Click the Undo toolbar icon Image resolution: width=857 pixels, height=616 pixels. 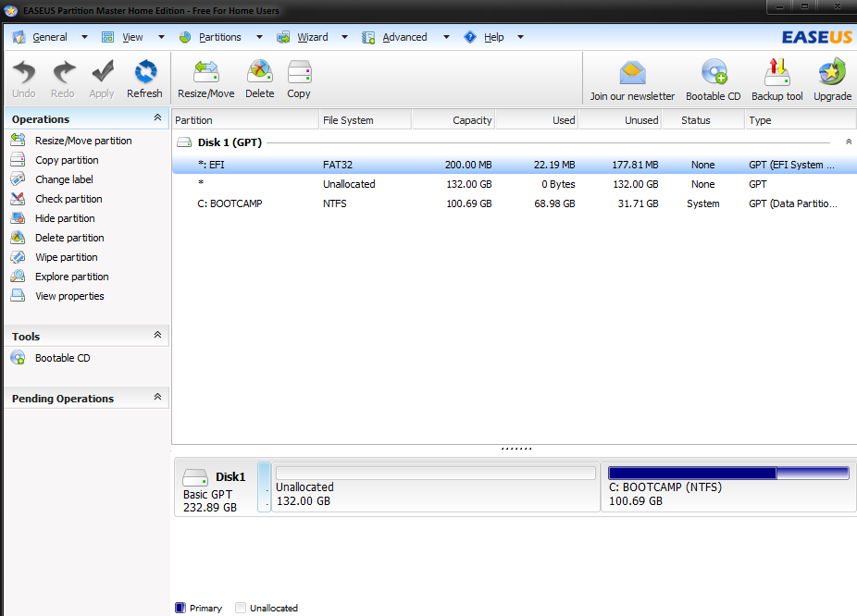click(x=24, y=72)
